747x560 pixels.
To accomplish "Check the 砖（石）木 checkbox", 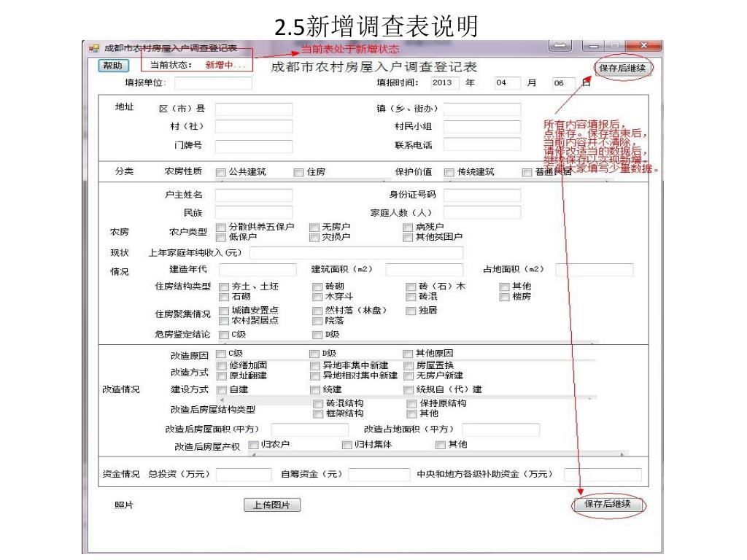I will (x=411, y=287).
